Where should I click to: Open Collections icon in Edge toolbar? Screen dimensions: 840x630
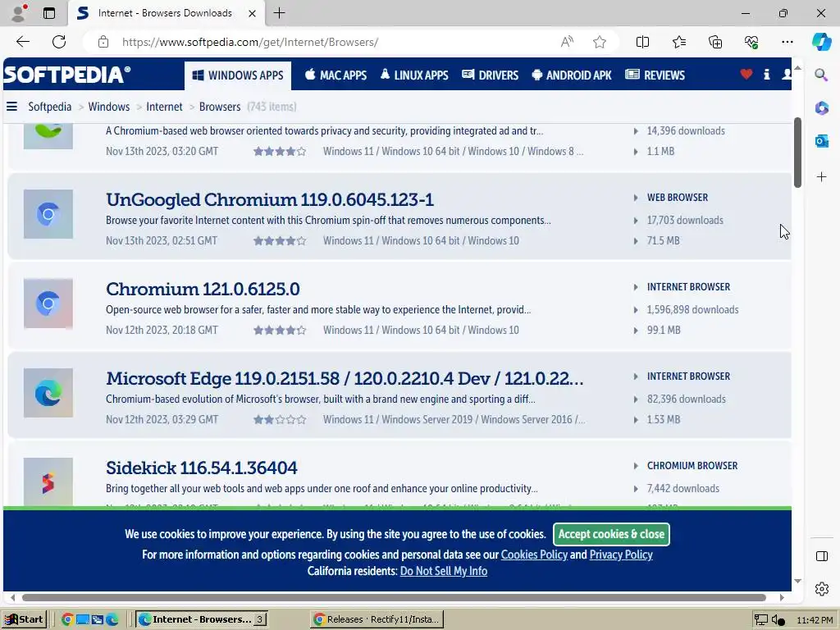715,42
